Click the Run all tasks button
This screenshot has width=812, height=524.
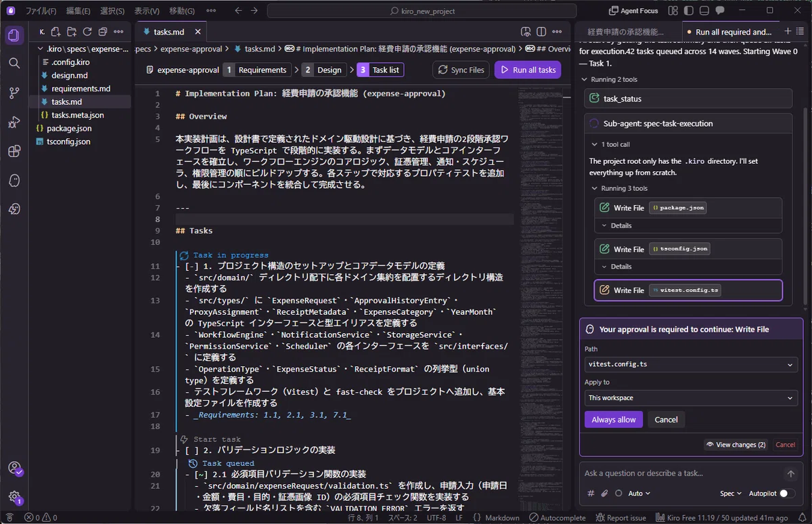pyautogui.click(x=528, y=70)
